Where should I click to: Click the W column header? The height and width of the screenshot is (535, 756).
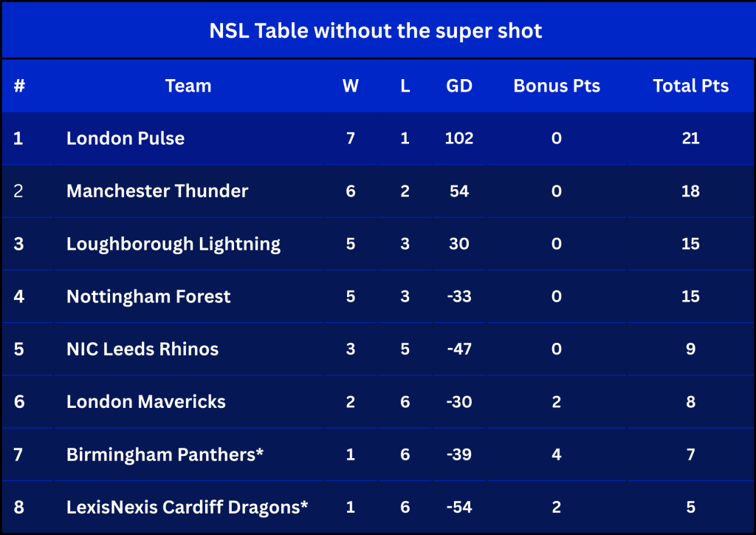click(x=351, y=86)
